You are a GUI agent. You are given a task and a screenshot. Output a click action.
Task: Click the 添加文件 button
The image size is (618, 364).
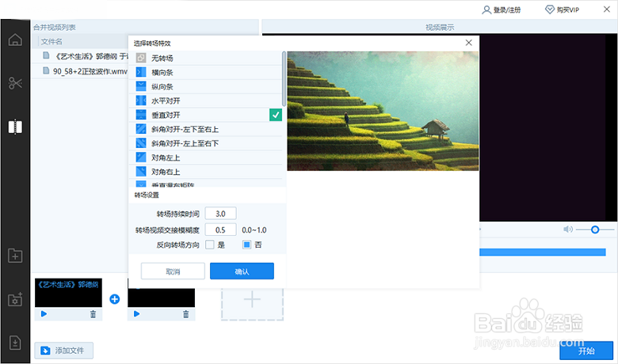coord(64,351)
